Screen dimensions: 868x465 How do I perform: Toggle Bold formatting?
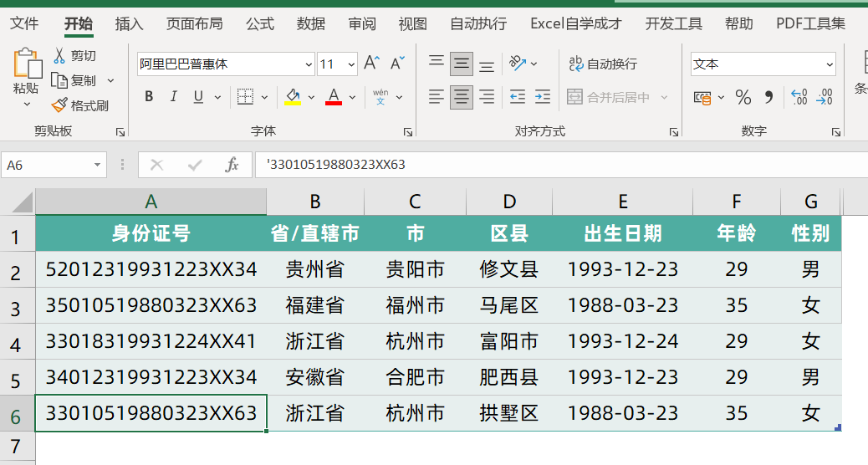tap(149, 97)
